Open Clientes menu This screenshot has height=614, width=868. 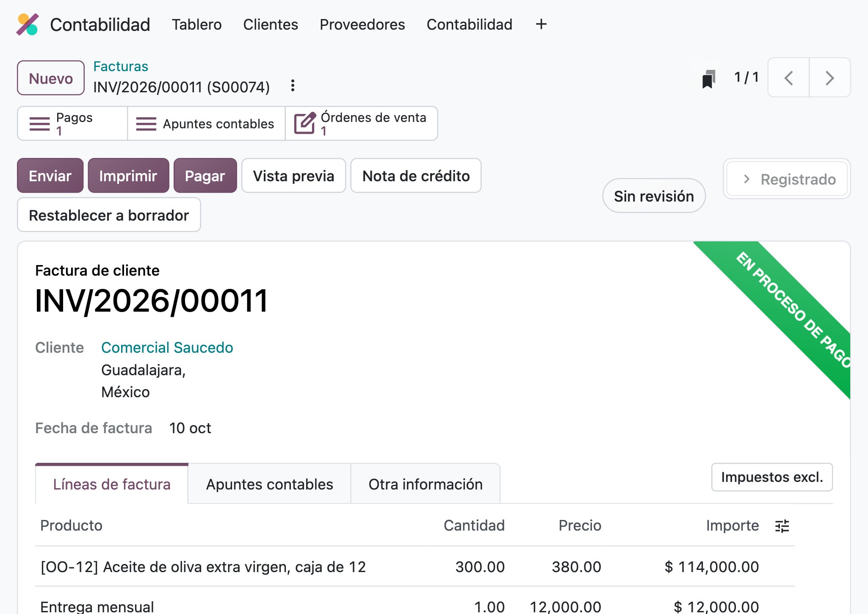(x=271, y=25)
